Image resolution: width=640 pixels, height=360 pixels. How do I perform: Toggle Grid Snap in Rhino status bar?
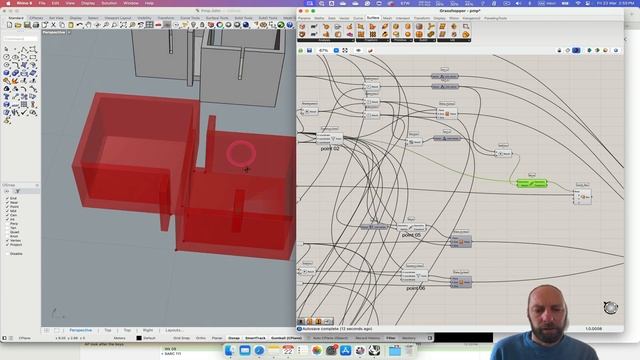(181, 338)
